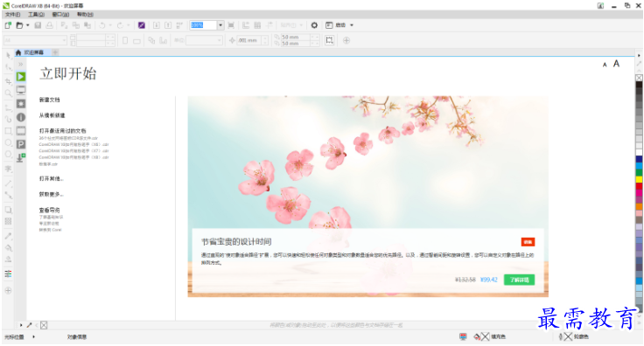Decrease text size with small A

605,65
